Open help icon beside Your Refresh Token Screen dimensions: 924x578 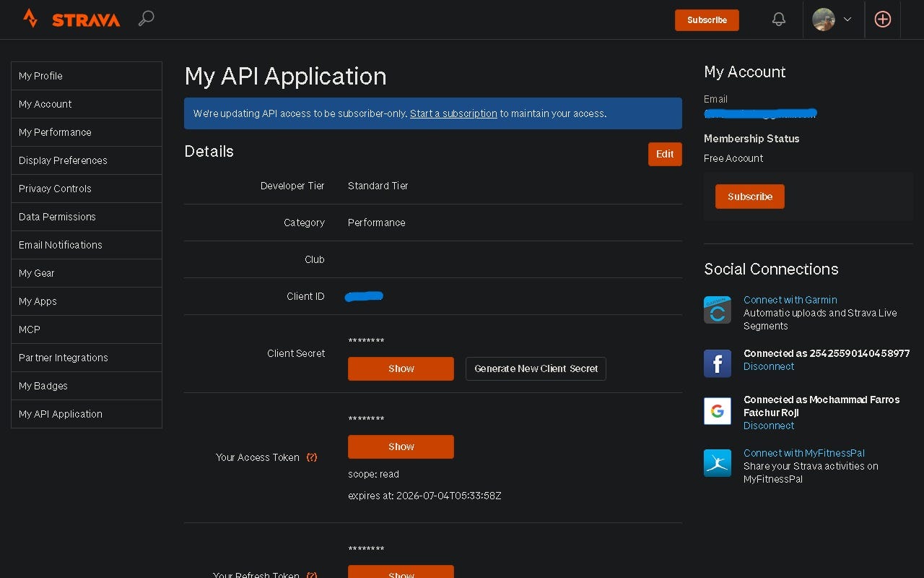click(312, 575)
